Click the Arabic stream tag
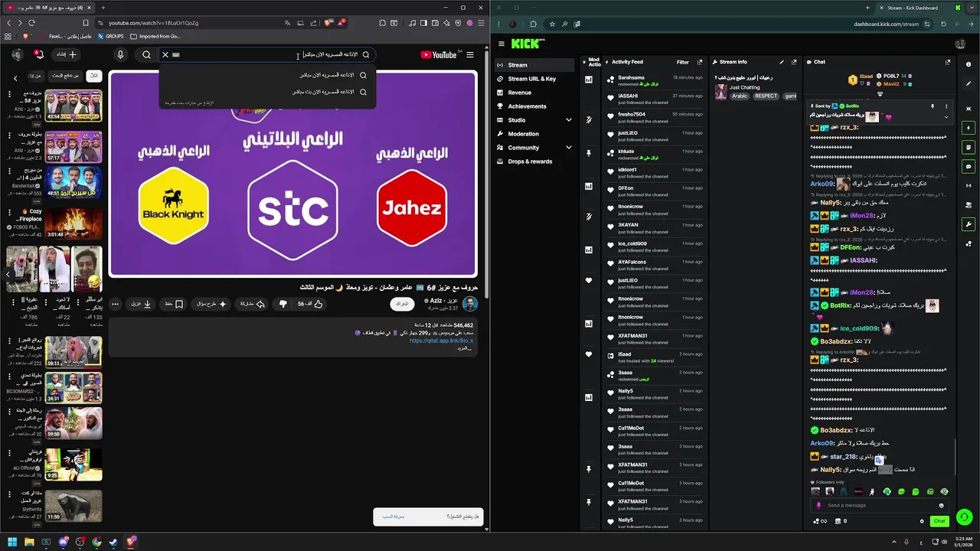Screen dimensions: 980x551 pyautogui.click(x=740, y=96)
